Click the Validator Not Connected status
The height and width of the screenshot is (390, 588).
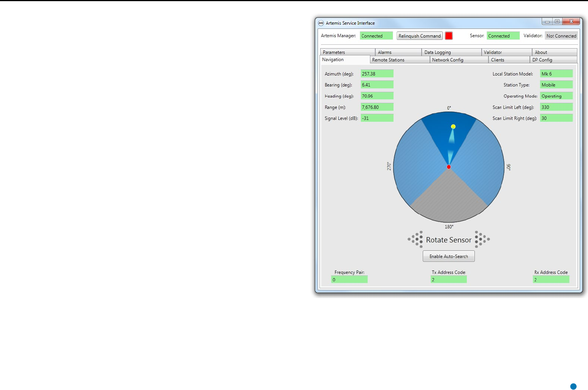click(561, 36)
